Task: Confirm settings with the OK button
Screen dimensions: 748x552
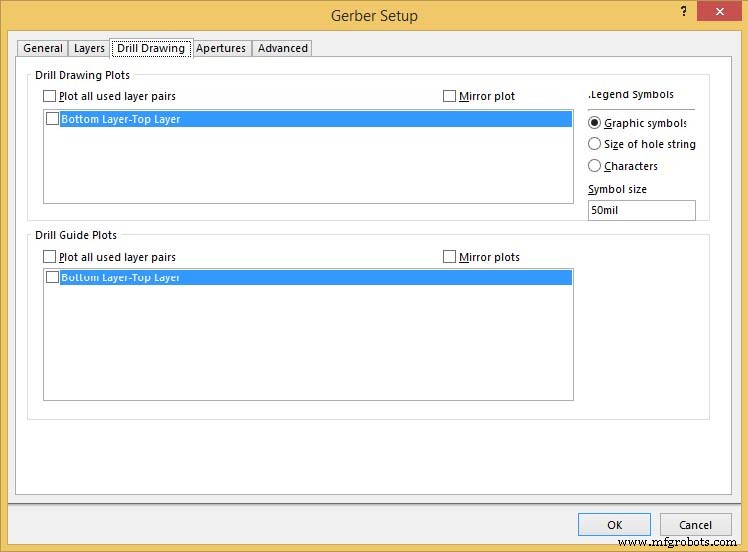Action: point(614,525)
